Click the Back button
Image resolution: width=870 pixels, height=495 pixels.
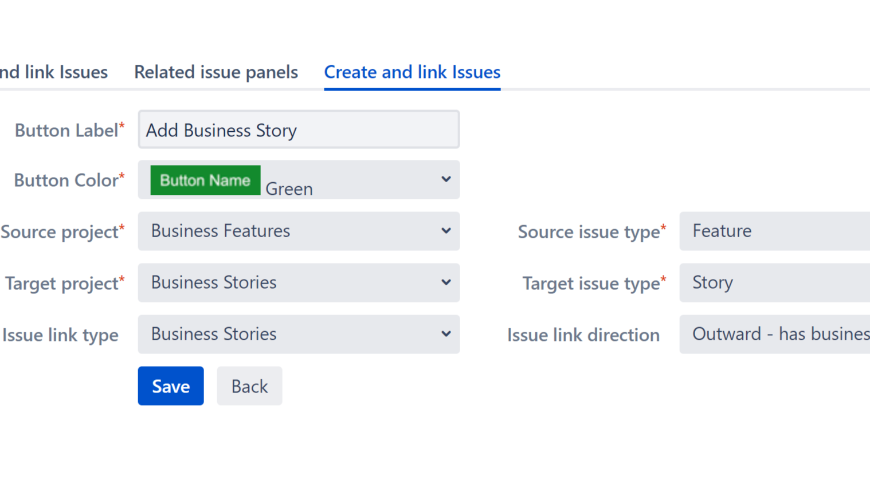tap(249, 386)
